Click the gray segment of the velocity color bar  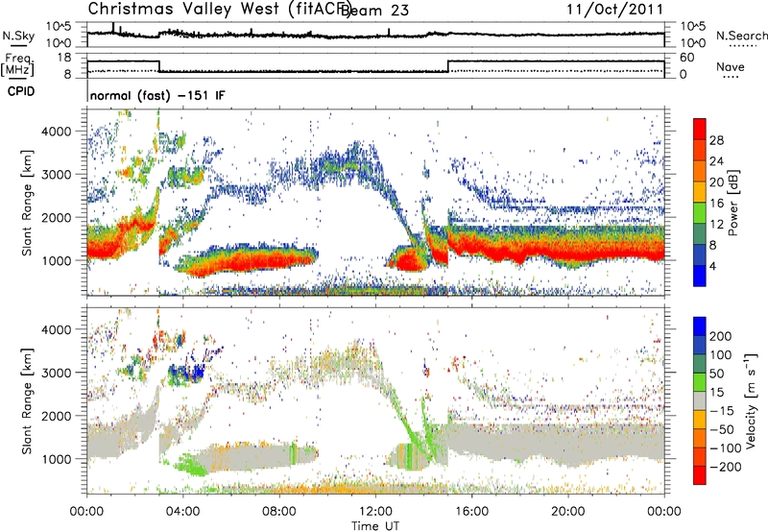tap(700, 400)
